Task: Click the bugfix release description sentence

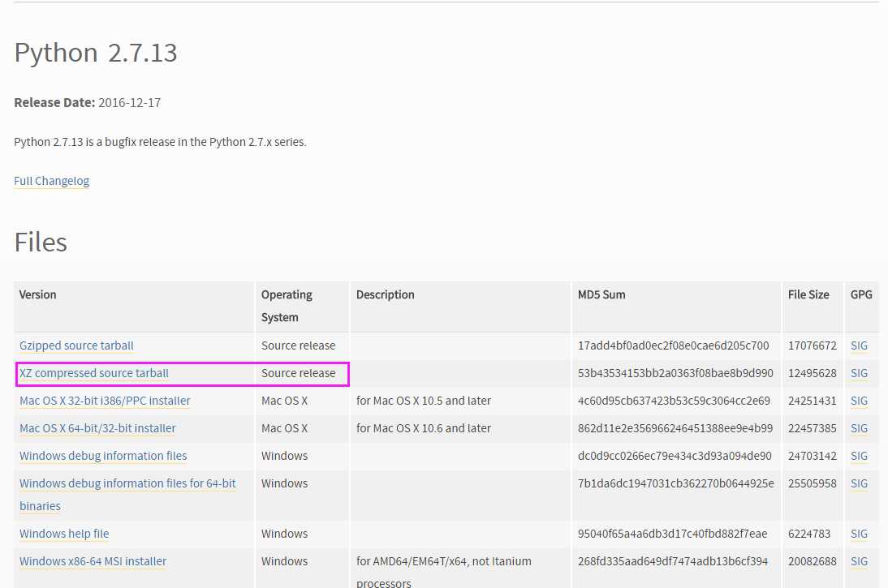Action: (x=160, y=142)
